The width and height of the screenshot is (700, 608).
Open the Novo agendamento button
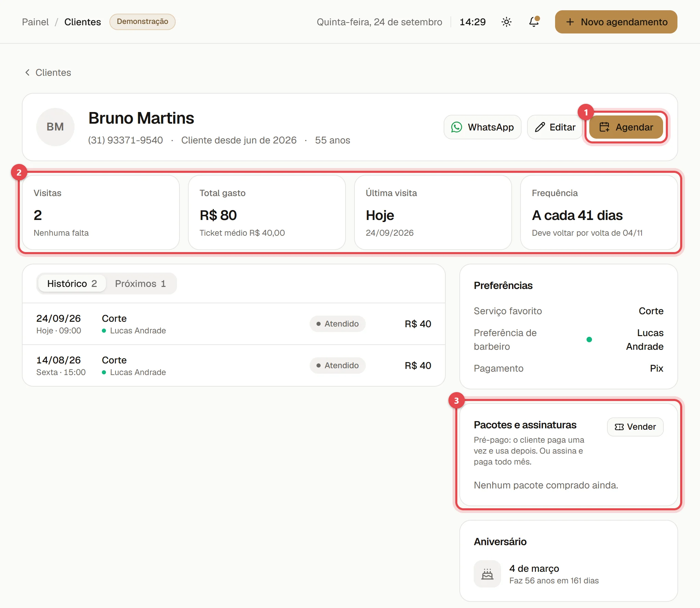point(616,22)
